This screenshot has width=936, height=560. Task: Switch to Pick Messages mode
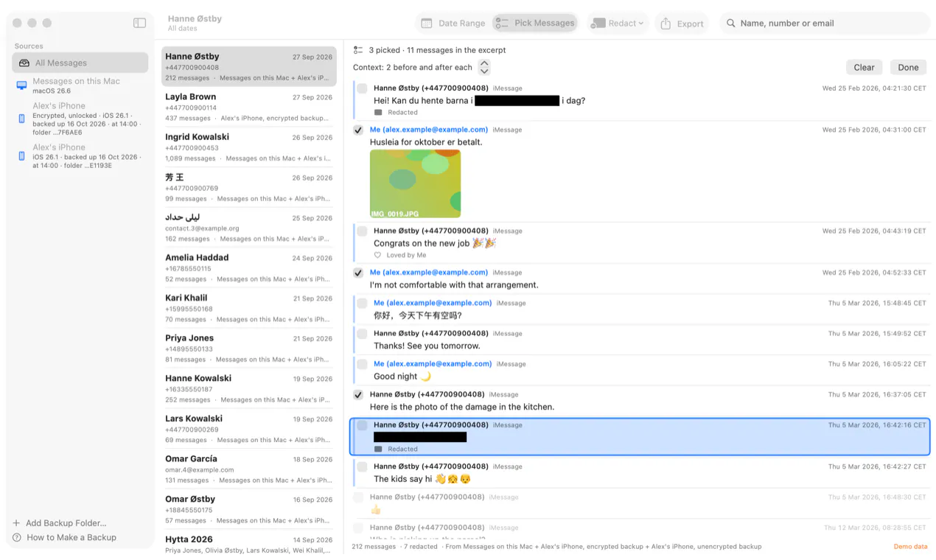click(535, 24)
